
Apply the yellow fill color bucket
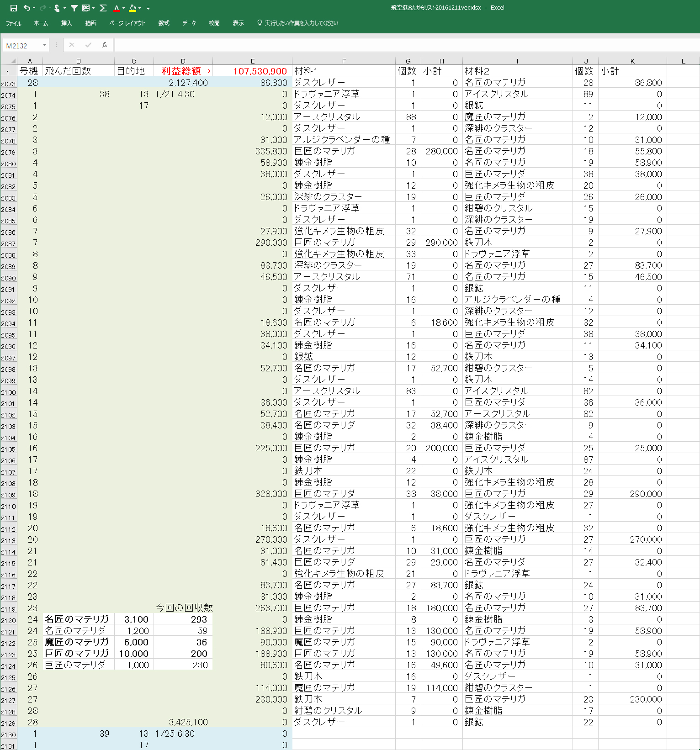133,8
